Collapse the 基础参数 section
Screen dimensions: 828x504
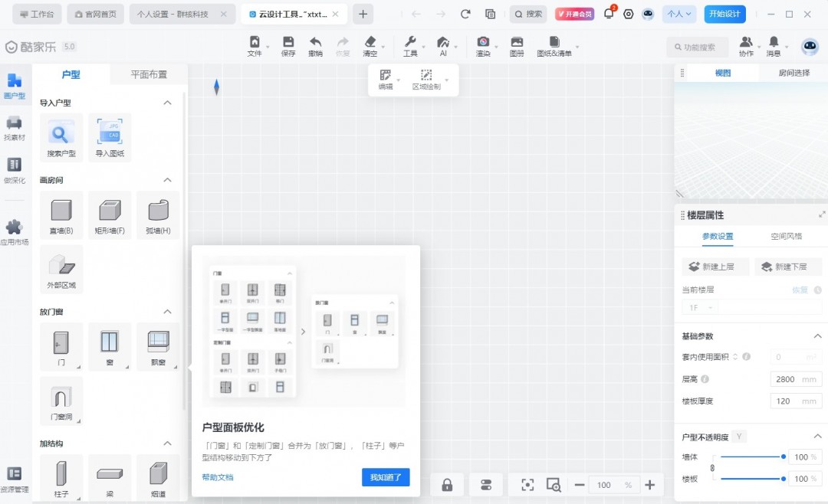[x=817, y=336]
